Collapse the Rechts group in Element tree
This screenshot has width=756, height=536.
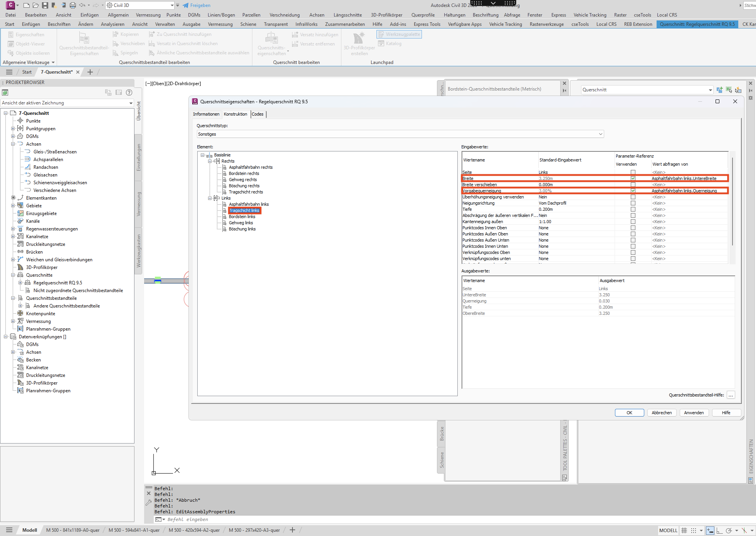coord(210,161)
